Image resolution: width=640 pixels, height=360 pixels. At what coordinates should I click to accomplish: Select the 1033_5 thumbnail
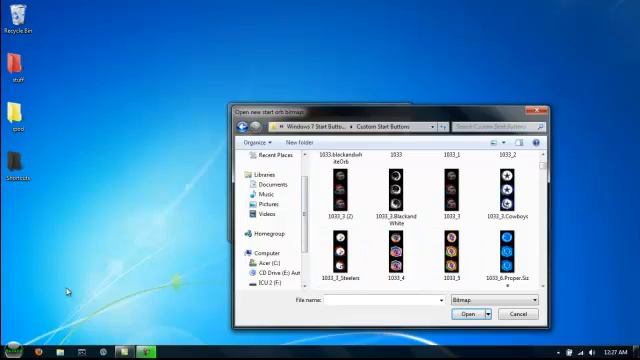pyautogui.click(x=451, y=251)
